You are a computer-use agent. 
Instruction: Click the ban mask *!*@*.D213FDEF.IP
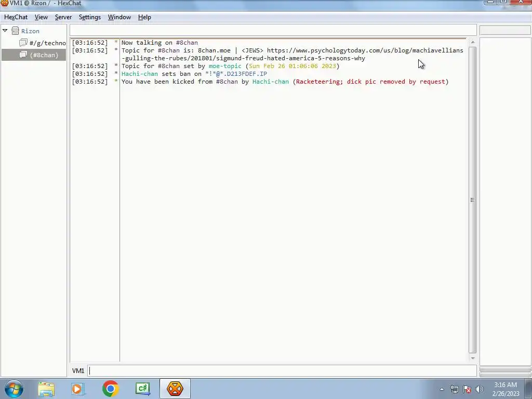point(236,74)
